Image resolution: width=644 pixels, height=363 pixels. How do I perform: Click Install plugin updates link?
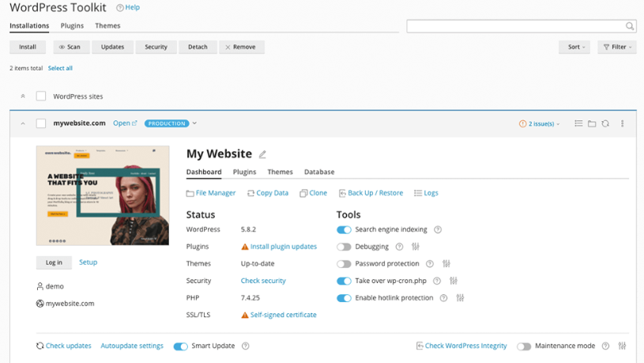283,247
